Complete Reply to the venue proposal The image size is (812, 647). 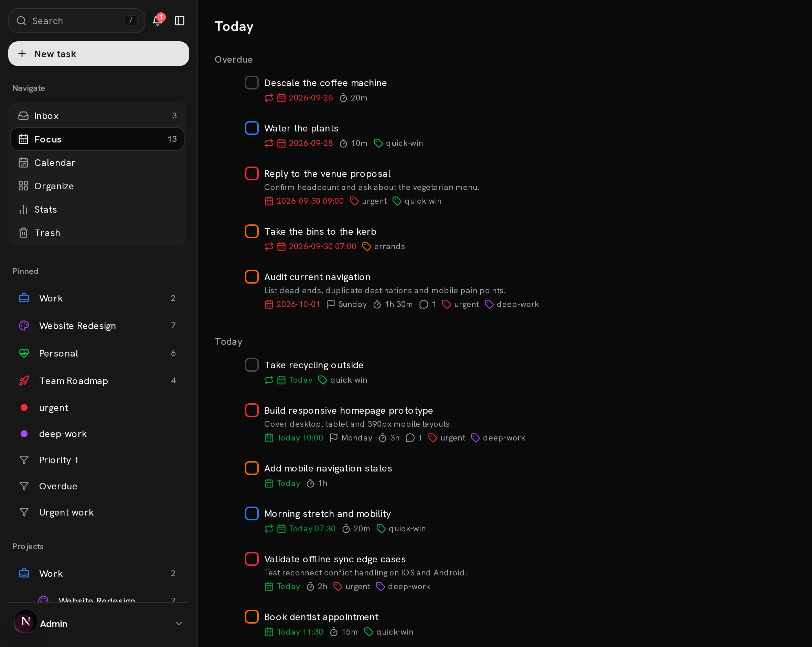[252, 174]
